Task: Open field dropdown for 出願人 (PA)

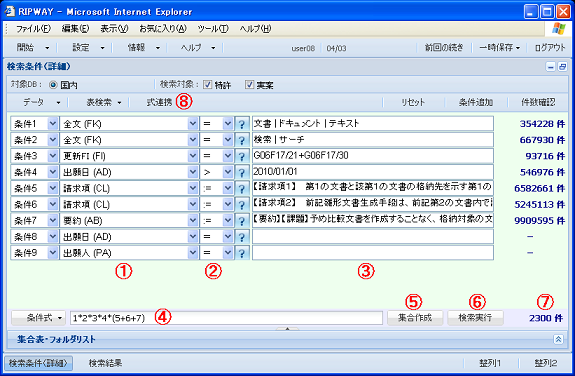Action: pos(193,253)
